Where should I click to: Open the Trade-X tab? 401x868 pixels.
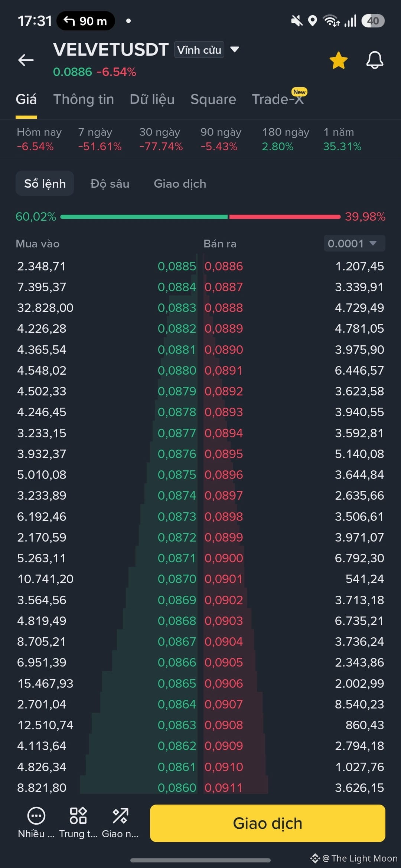pyautogui.click(x=278, y=99)
